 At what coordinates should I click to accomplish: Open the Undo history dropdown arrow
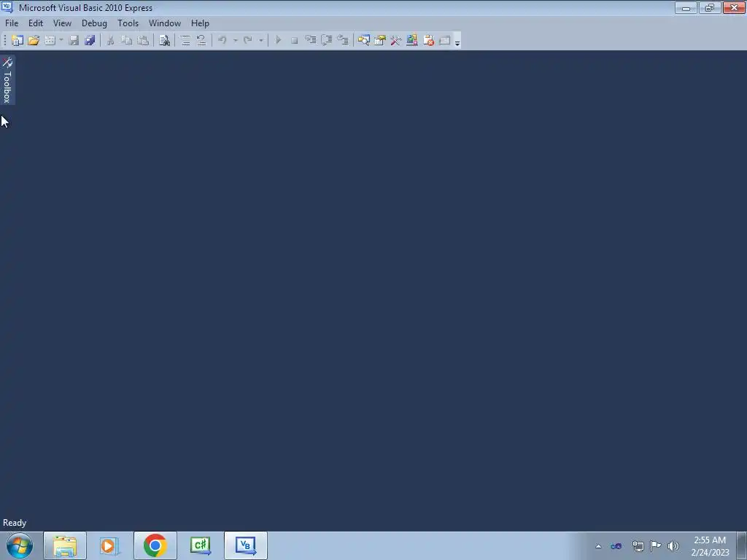tap(236, 41)
